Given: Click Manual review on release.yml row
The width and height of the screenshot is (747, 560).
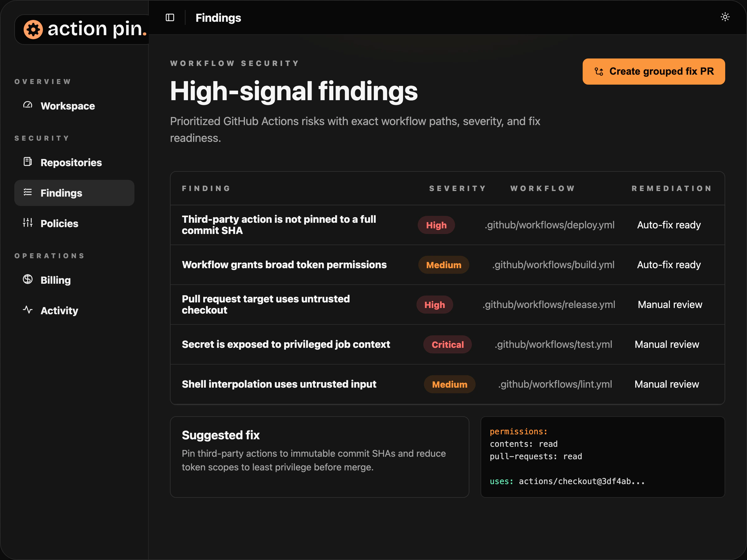Looking at the screenshot, I should click(670, 305).
